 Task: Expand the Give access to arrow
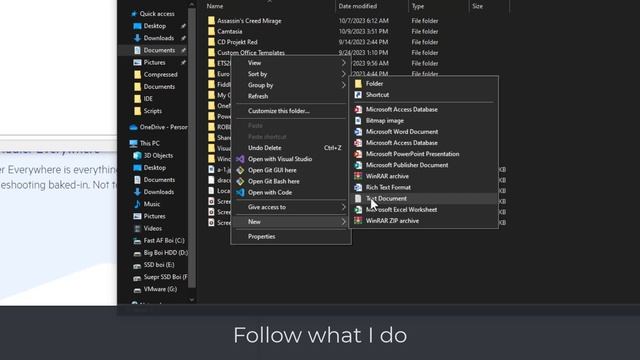(x=343, y=207)
